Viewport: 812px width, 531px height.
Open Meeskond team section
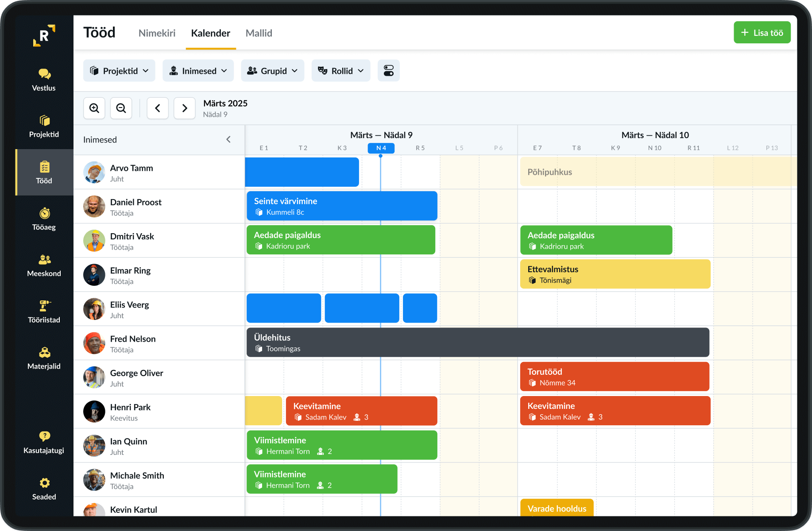tap(44, 266)
